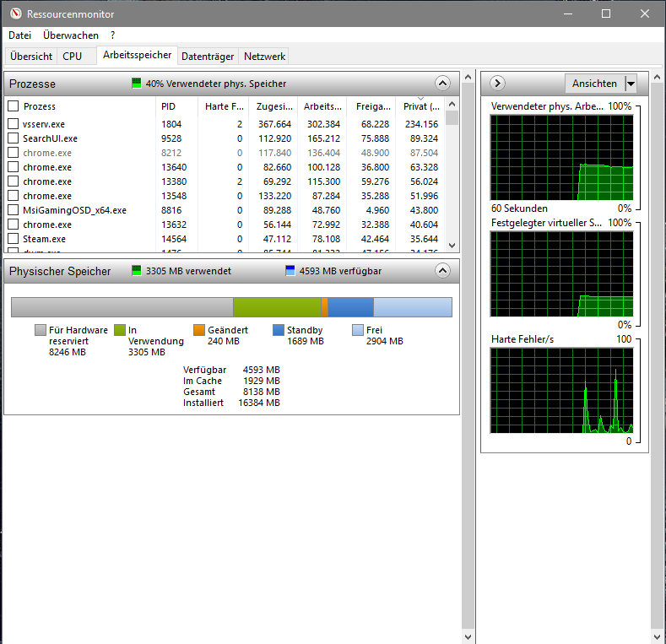Switch to the CPU tab
Image resolution: width=666 pixels, height=644 pixels.
click(x=73, y=56)
